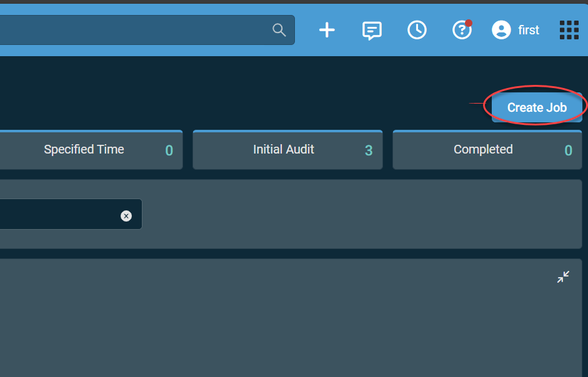Open the apps grid launcher
588x377 pixels.
tap(569, 30)
